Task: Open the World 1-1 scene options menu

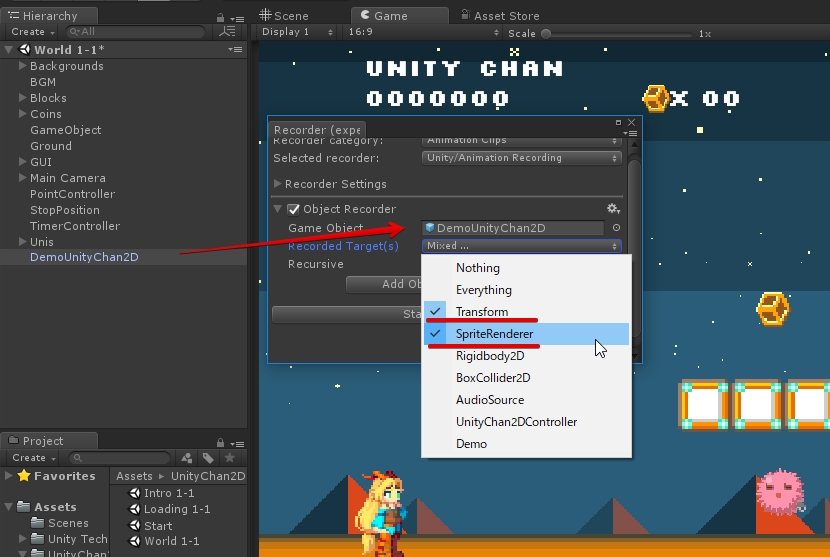Action: pos(236,50)
